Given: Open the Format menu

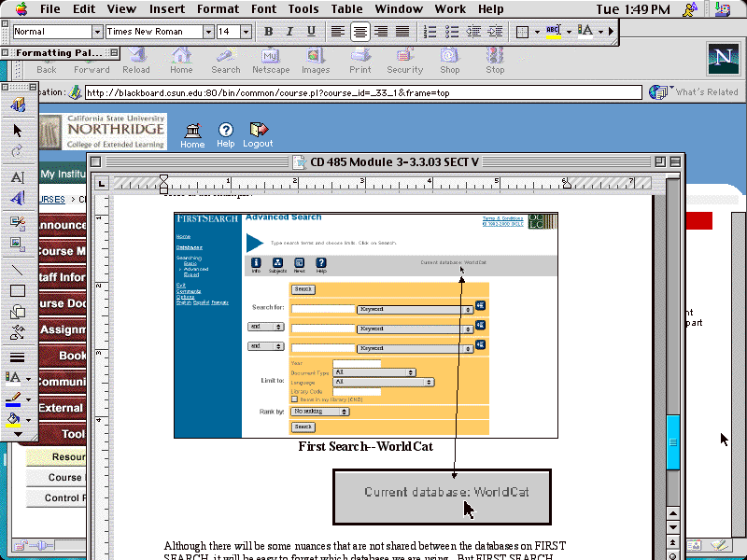Looking at the screenshot, I should click(218, 9).
